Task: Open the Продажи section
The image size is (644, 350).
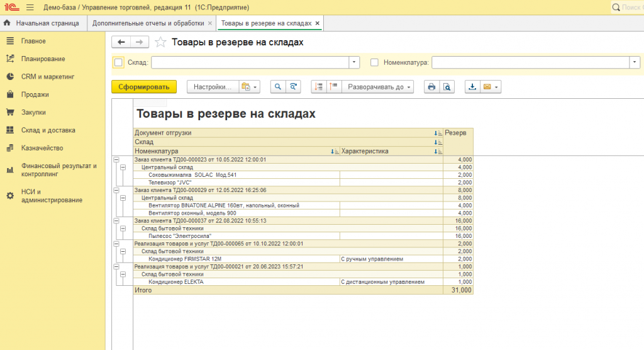Action: pyautogui.click(x=35, y=94)
